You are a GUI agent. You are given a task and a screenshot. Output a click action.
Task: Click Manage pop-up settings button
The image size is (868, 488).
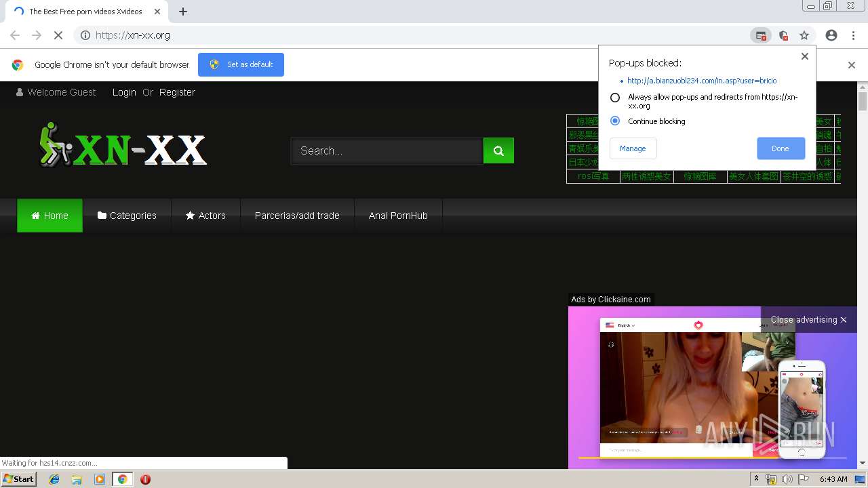click(633, 148)
